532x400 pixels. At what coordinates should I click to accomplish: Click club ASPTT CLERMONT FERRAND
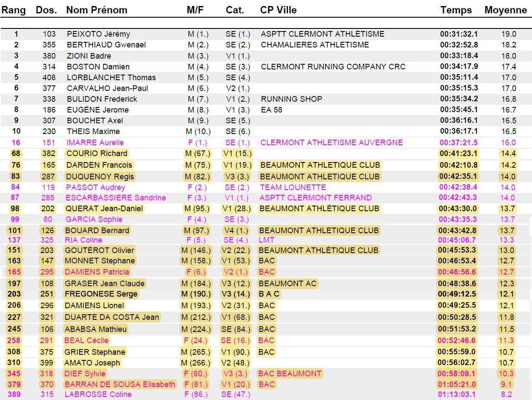pyautogui.click(x=315, y=198)
